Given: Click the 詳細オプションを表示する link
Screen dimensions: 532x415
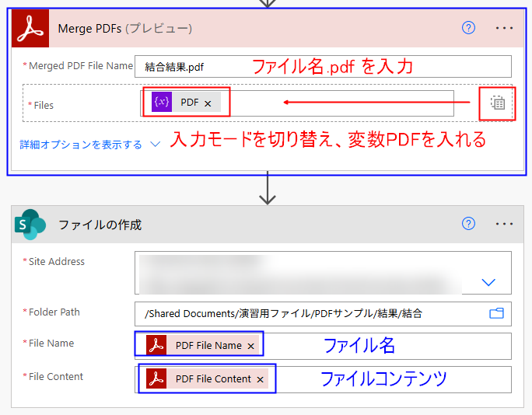Looking at the screenshot, I should pos(81,145).
